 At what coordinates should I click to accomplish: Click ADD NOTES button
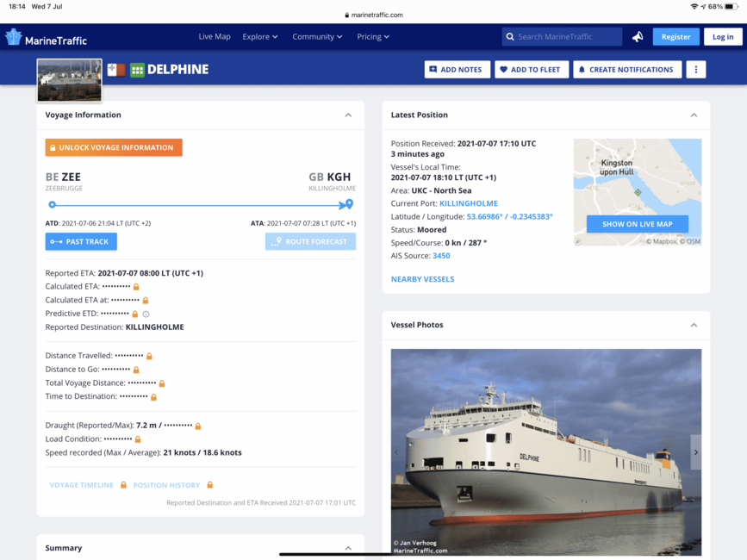457,70
